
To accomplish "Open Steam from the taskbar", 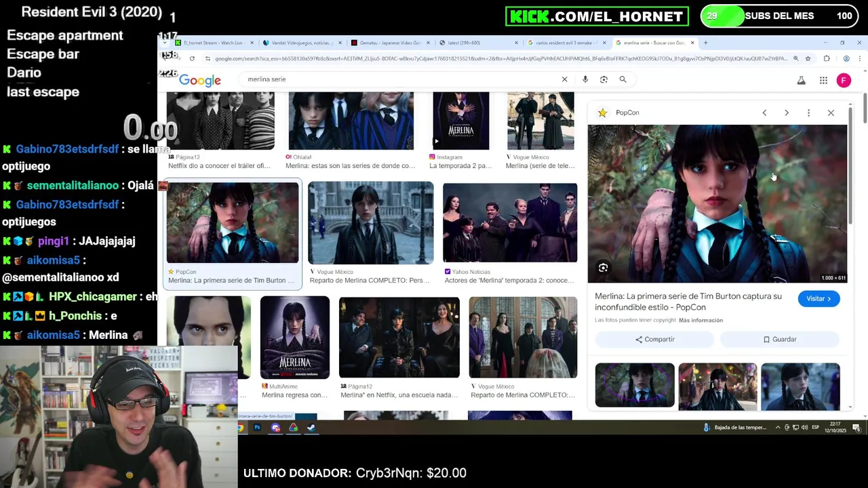I will point(311,428).
